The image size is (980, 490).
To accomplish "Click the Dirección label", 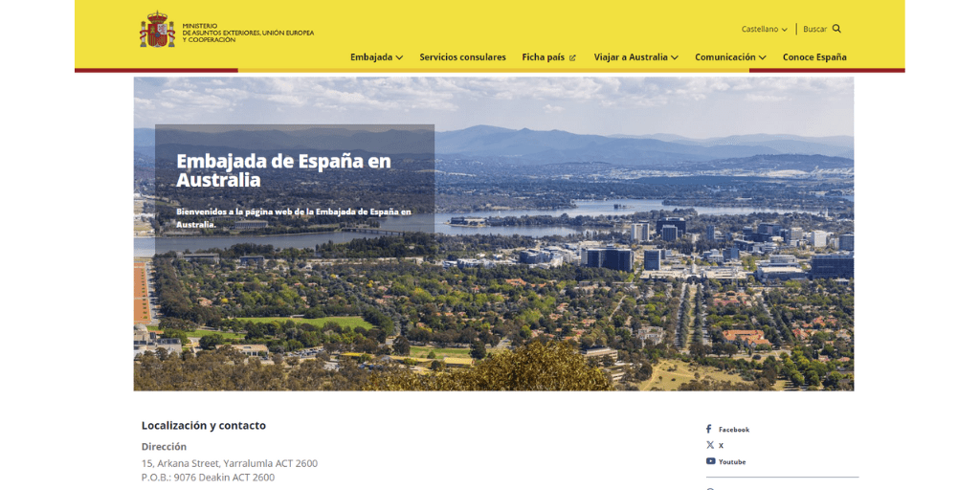I will coord(164,447).
